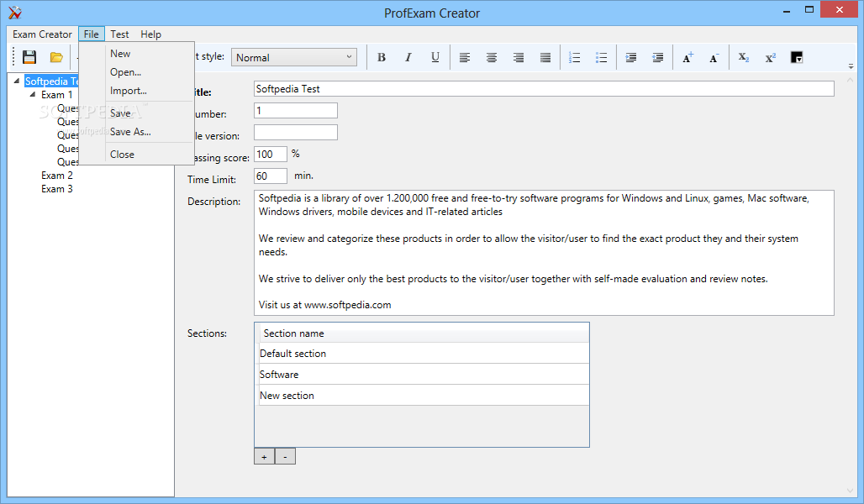Image resolution: width=864 pixels, height=504 pixels.
Task: Center align text
Action: pos(492,57)
